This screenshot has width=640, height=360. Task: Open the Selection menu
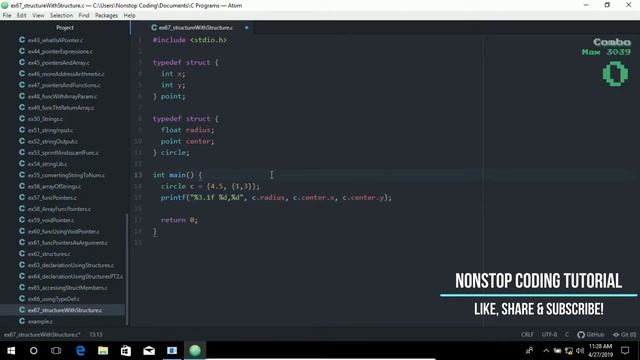pyautogui.click(x=61, y=16)
